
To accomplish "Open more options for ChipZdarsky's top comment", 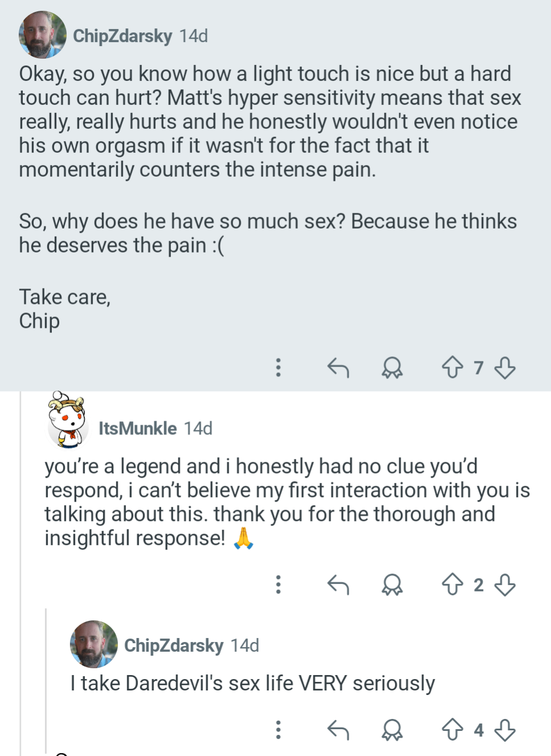I will point(278,368).
